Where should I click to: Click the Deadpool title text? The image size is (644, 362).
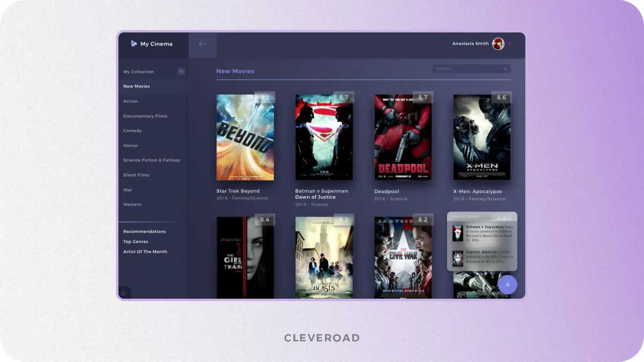pyautogui.click(x=386, y=191)
